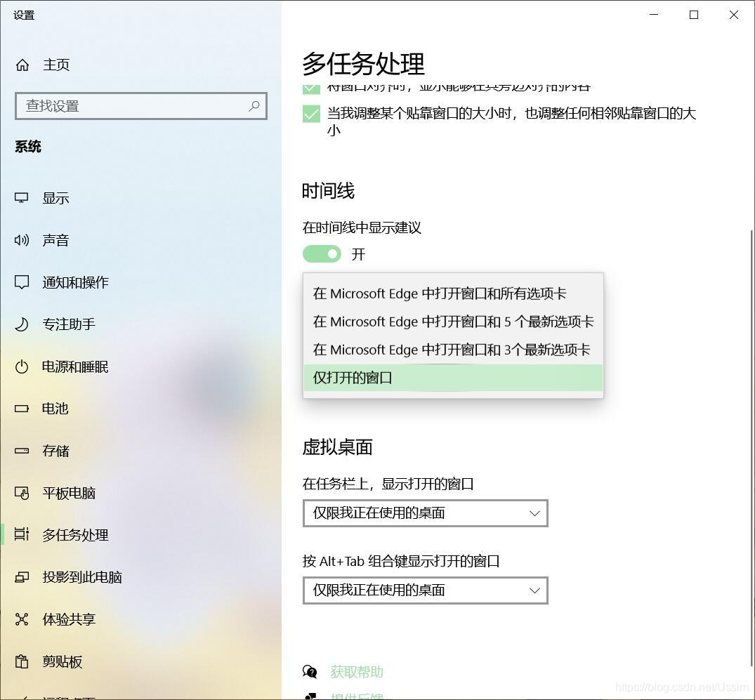Viewport: 755px width, 700px height.
Task: Click the search magnifier icon
Action: coord(254,106)
